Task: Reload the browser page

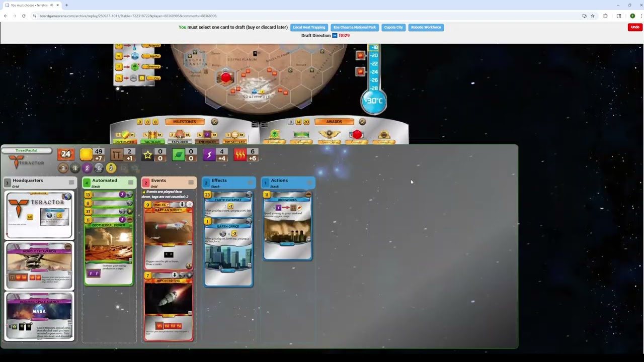Action: coord(24,16)
